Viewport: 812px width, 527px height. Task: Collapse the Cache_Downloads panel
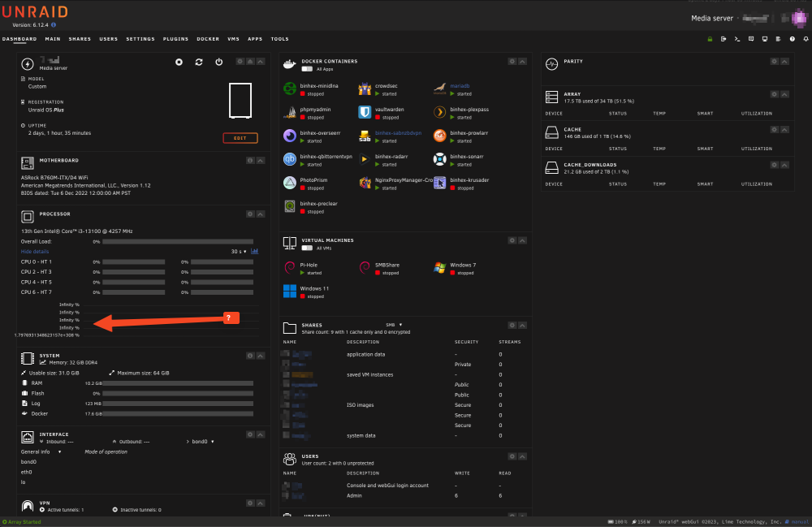tap(784, 165)
